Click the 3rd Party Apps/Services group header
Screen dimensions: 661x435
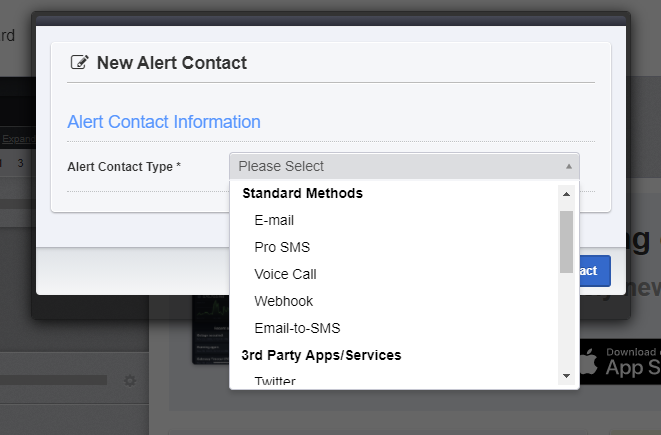pos(321,355)
